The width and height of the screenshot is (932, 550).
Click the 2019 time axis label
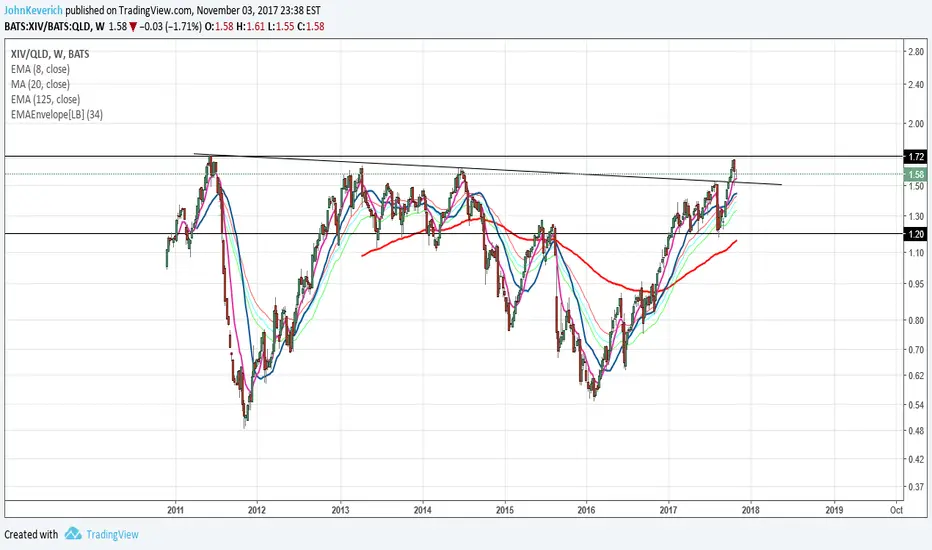(834, 510)
